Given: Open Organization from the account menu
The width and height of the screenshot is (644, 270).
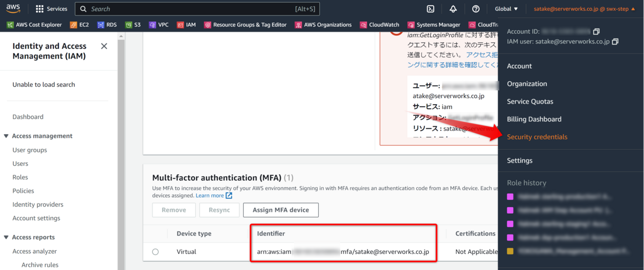Looking at the screenshot, I should pyautogui.click(x=527, y=84).
